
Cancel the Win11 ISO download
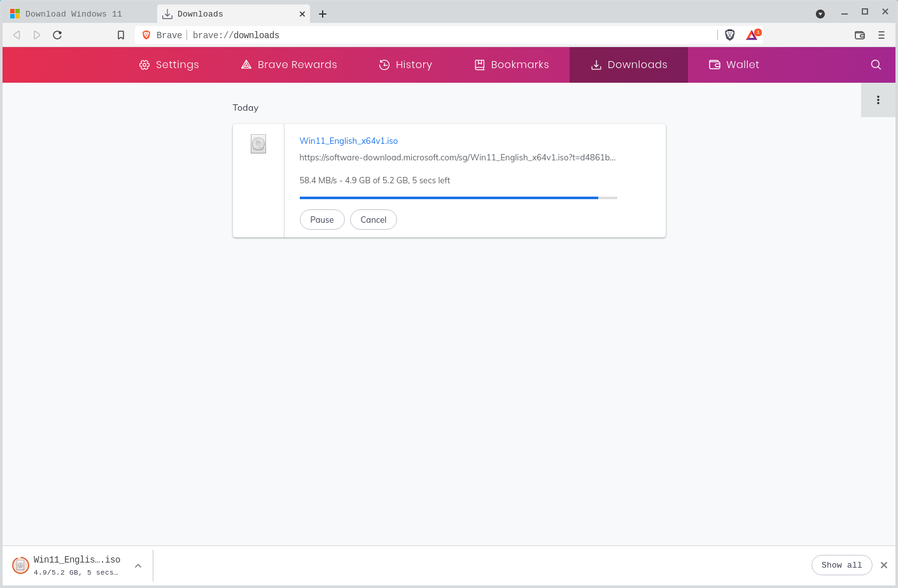coord(374,220)
